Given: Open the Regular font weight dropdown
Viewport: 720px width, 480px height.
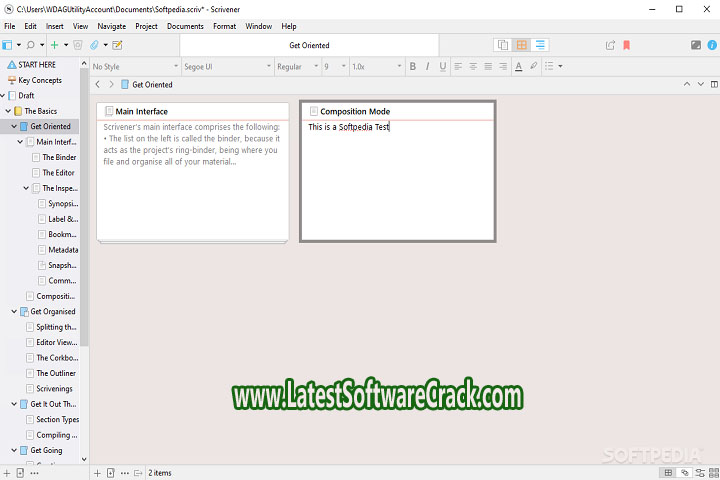Looking at the screenshot, I should [298, 67].
